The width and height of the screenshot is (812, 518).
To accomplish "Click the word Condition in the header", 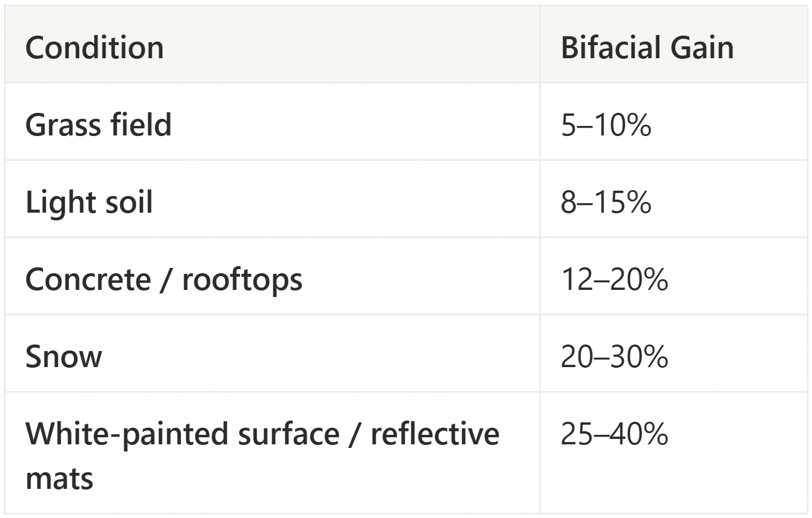I will point(95,48).
